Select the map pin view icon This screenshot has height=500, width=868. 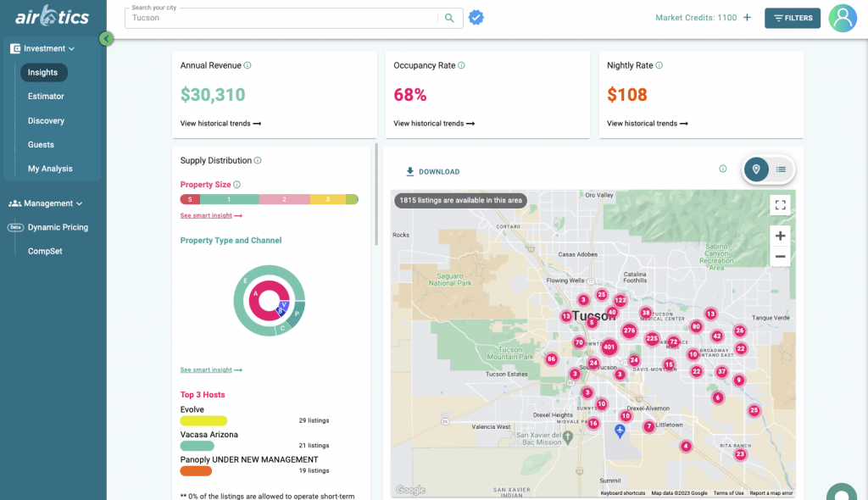(x=756, y=169)
